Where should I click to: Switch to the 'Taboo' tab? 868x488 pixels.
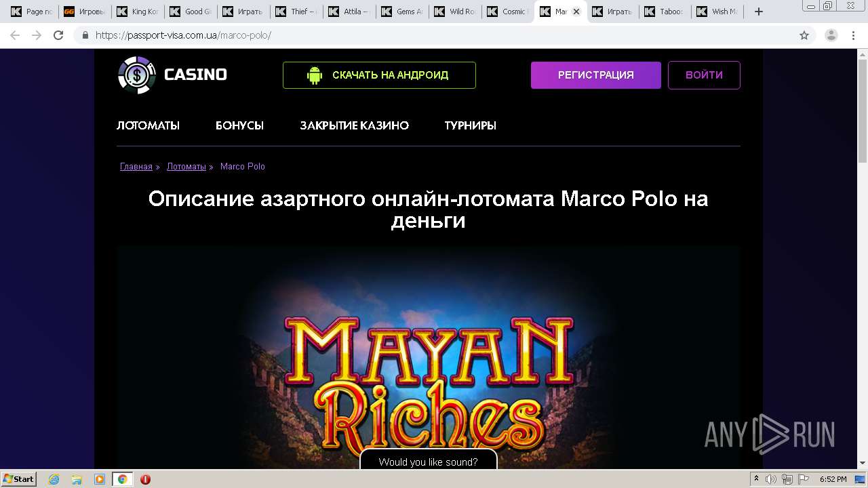(x=666, y=12)
